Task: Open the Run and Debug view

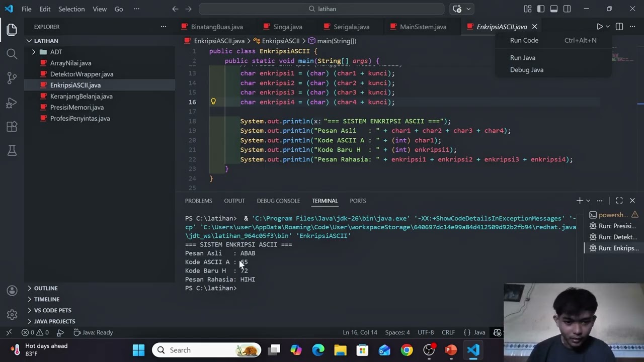Action: (12, 103)
